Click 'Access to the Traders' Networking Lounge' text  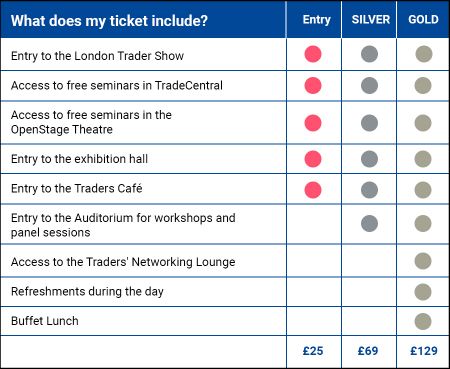pyautogui.click(x=123, y=262)
